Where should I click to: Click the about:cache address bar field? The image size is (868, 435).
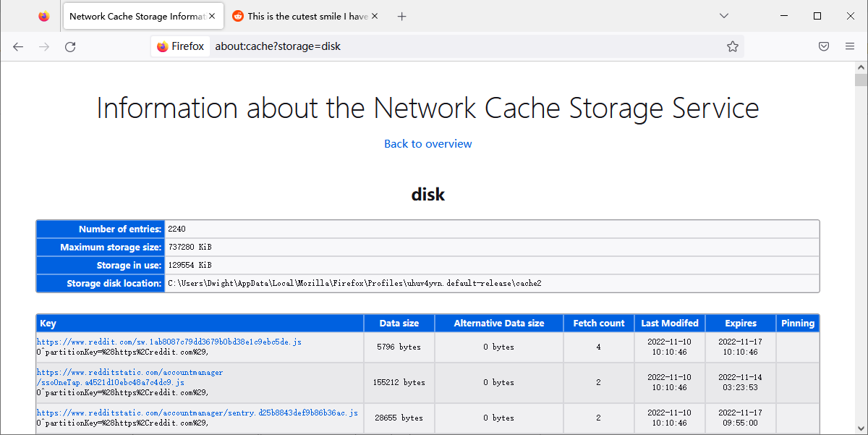(x=463, y=46)
